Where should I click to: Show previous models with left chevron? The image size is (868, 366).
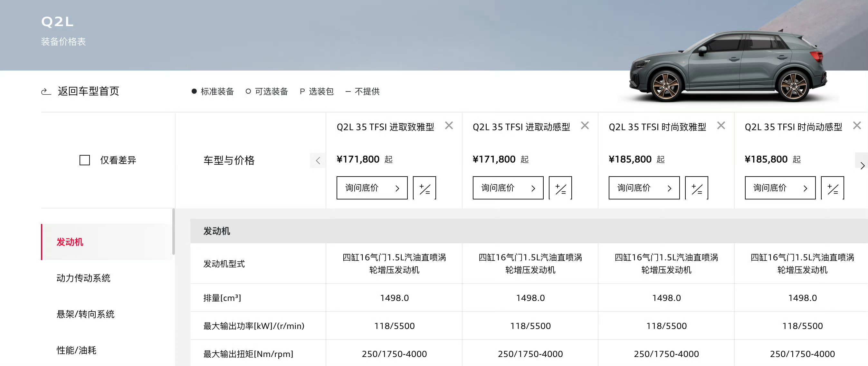(x=318, y=160)
